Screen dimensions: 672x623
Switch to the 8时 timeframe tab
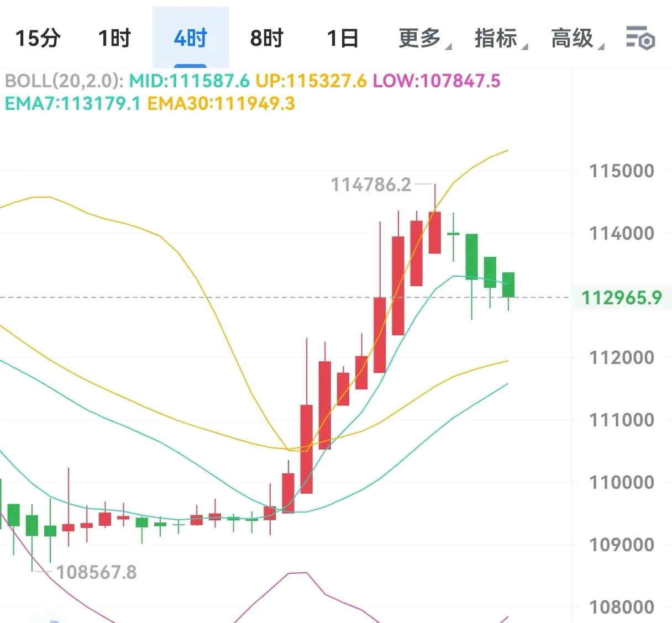(266, 38)
